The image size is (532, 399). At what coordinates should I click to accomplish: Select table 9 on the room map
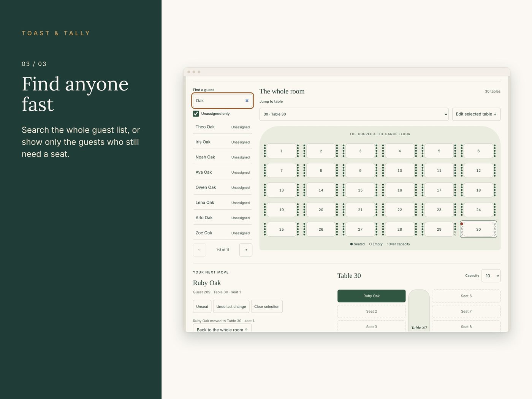tap(360, 171)
